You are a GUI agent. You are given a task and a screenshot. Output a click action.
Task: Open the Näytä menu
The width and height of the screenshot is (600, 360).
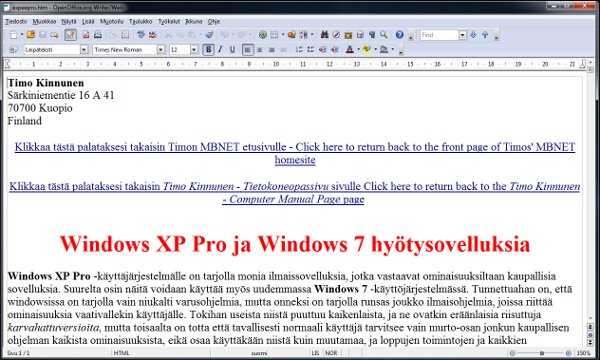(69, 21)
